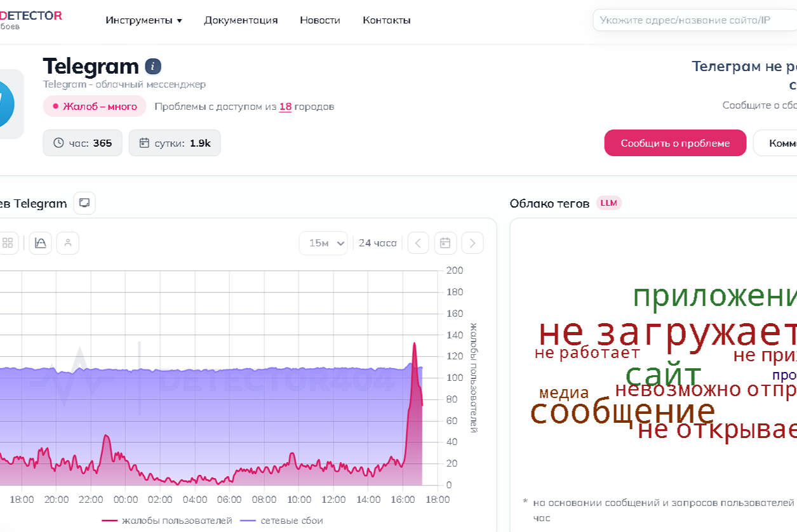Open Новости in the top navigation

click(320, 20)
